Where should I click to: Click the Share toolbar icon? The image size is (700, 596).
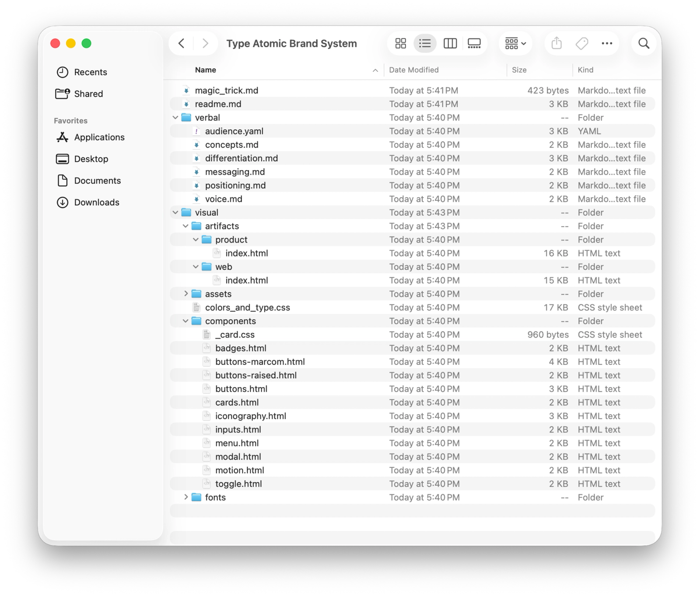point(556,43)
